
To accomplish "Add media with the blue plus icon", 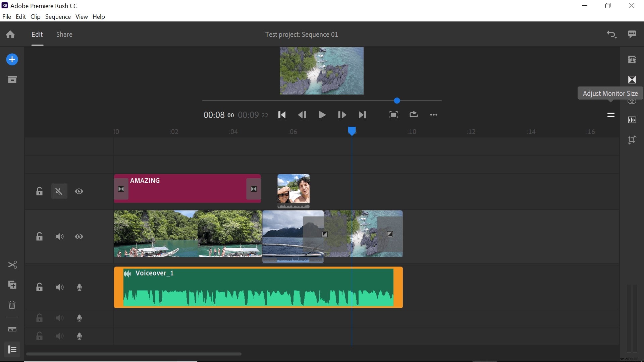I will [x=12, y=59].
